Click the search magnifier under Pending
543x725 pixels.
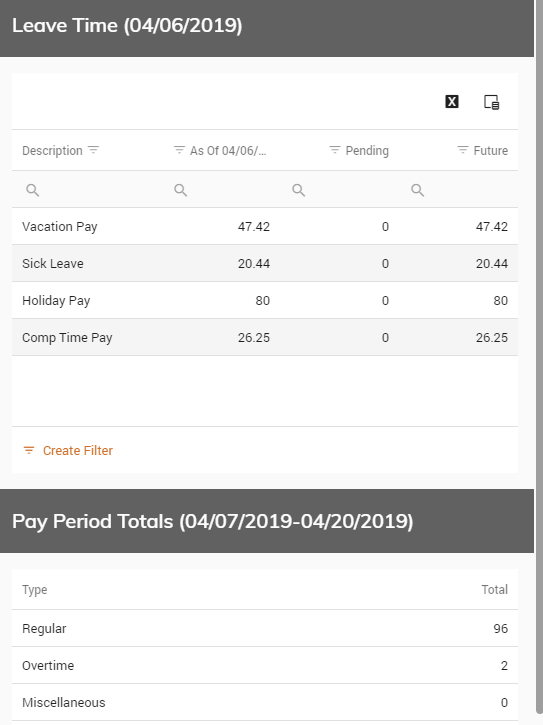[299, 190]
